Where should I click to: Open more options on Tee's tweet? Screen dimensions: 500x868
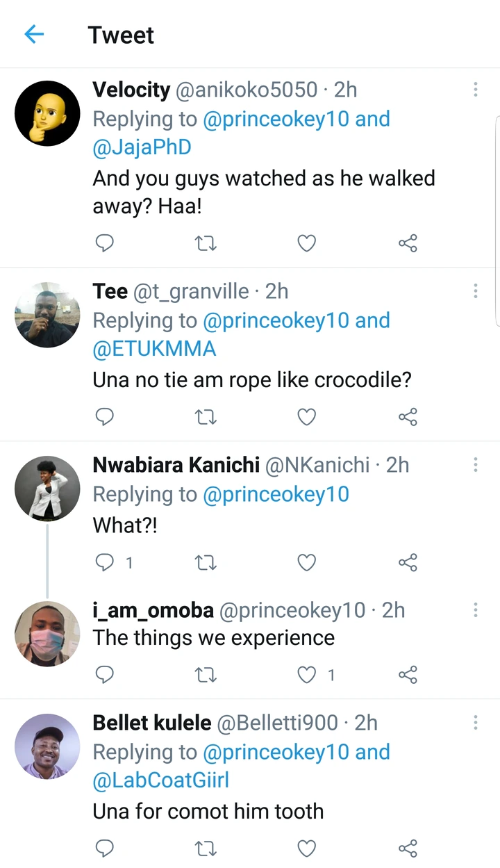pos(476,291)
